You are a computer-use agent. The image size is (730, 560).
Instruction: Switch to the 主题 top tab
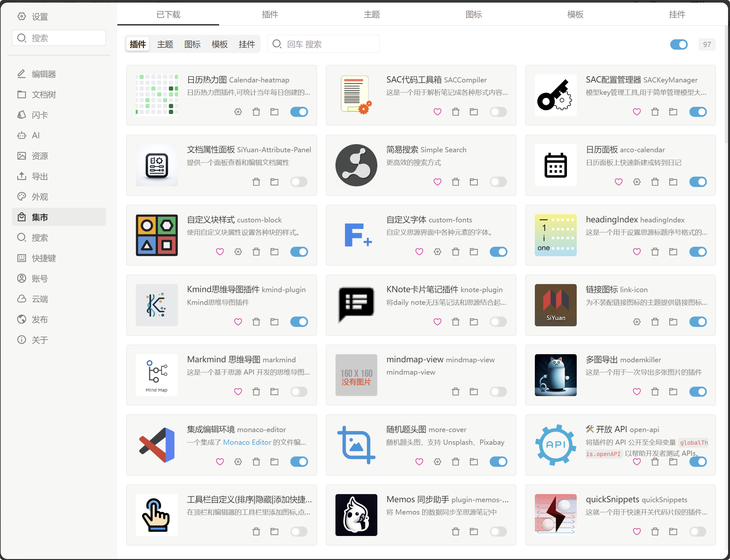[x=372, y=14]
